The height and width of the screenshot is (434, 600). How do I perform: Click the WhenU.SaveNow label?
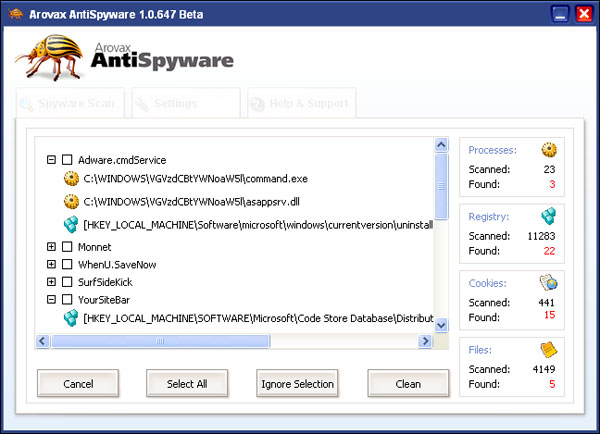(x=117, y=265)
